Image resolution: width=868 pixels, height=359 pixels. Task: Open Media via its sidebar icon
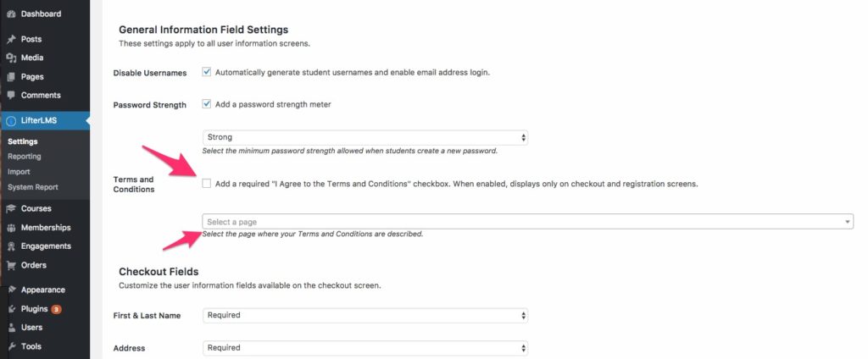(11, 58)
